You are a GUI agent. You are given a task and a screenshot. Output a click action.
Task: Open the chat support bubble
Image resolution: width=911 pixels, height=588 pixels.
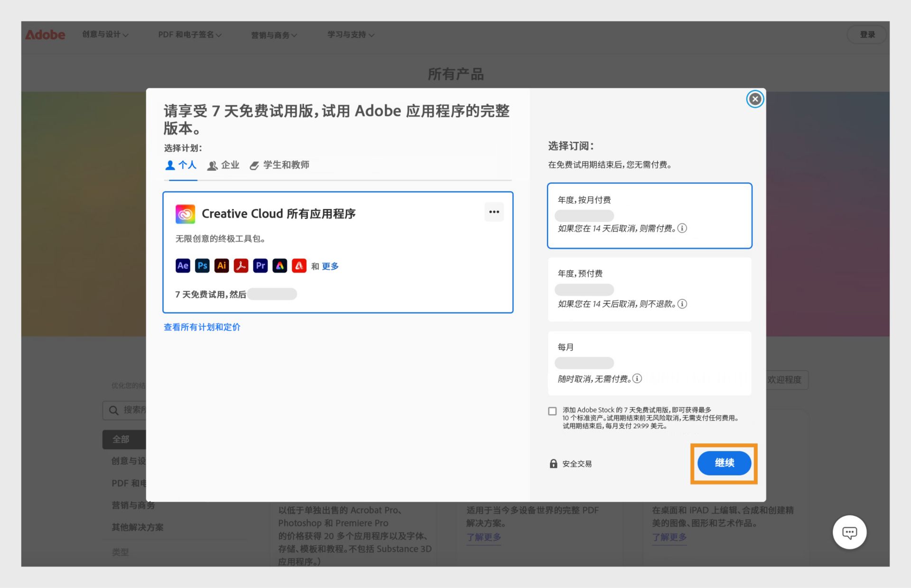[x=849, y=532]
